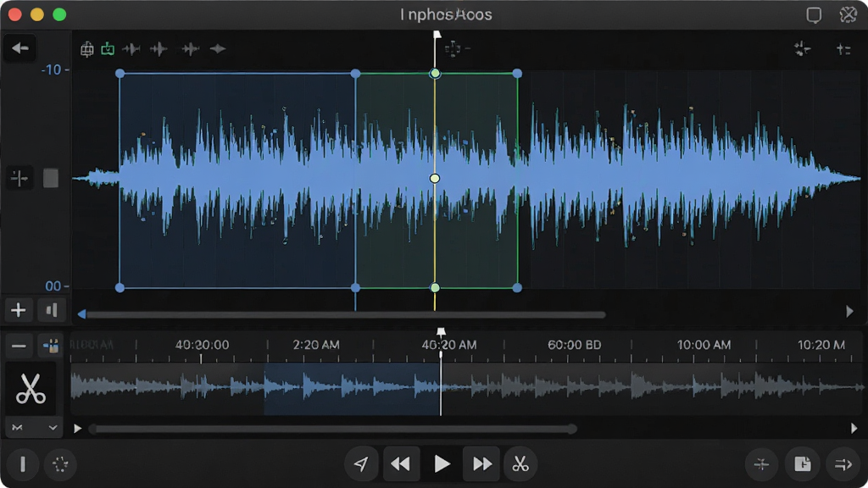Image resolution: width=868 pixels, height=488 pixels.
Task: Click the plus button to zoom in
Action: tap(19, 310)
